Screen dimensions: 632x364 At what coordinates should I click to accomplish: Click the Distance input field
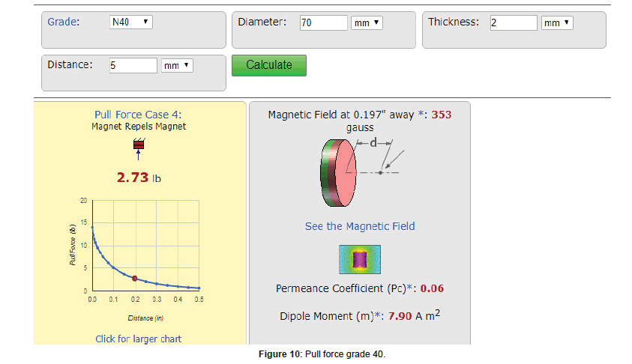coord(133,66)
